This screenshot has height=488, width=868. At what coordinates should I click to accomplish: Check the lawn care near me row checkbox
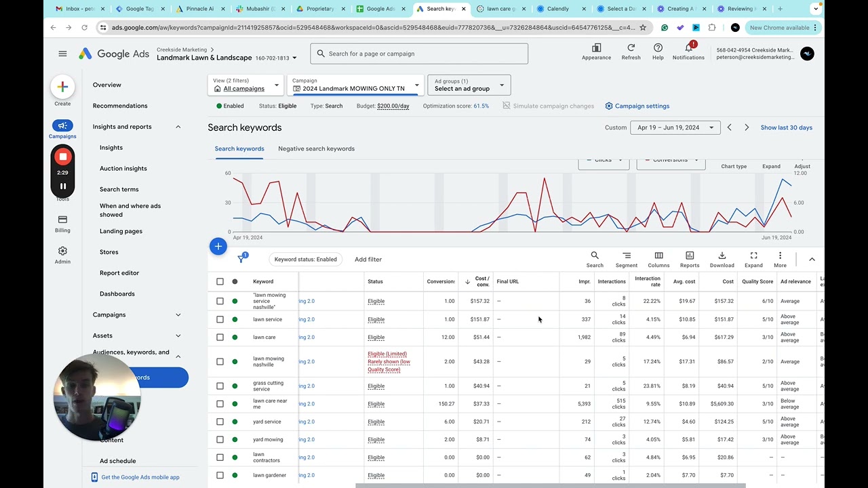point(220,404)
